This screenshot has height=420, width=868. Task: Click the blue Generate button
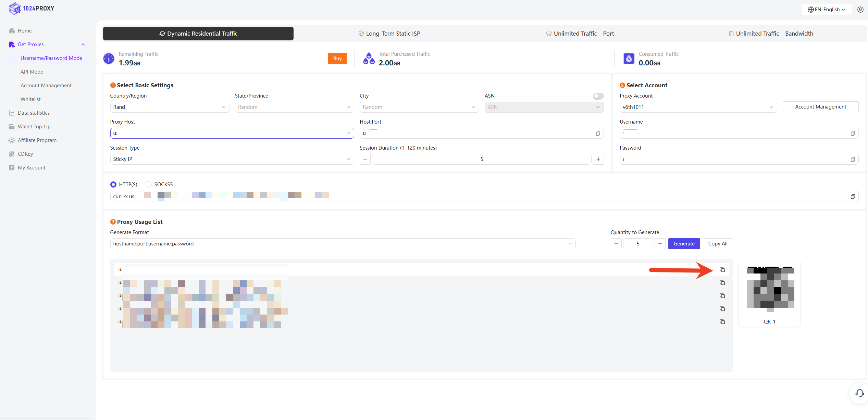[x=684, y=244]
